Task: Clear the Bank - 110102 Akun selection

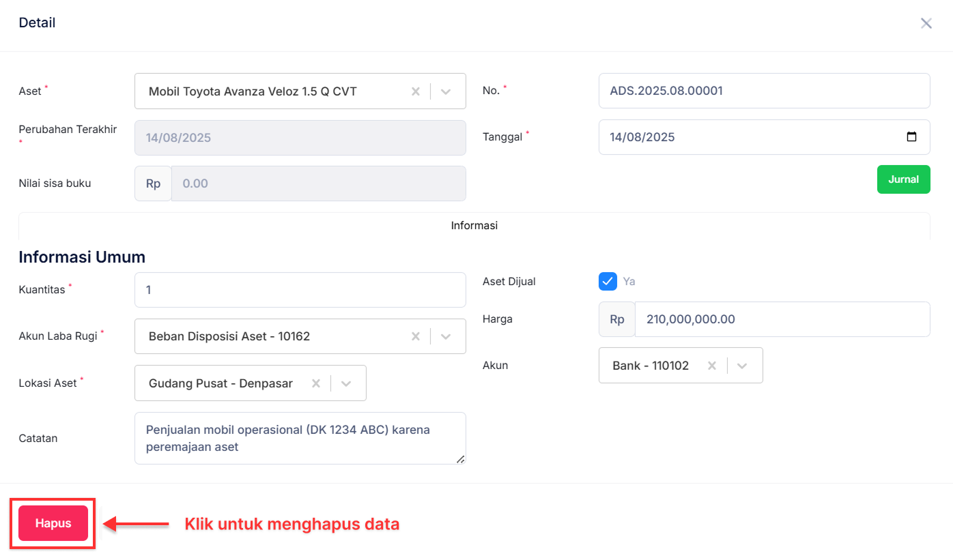Action: 711,366
